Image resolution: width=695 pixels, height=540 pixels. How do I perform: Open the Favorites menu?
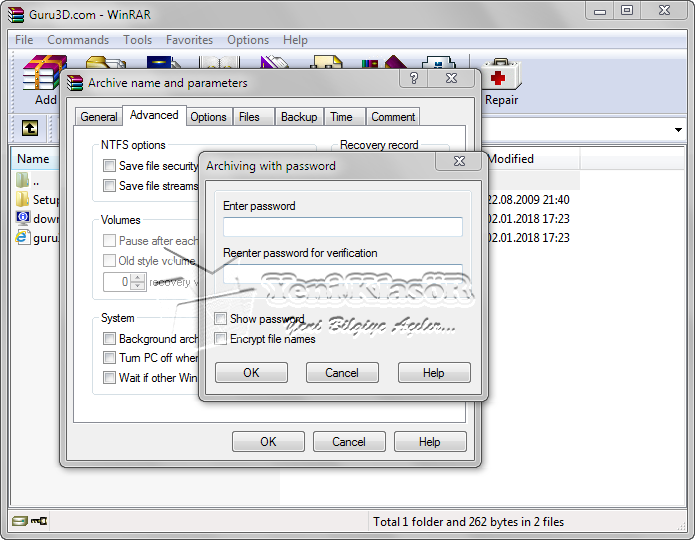point(189,40)
